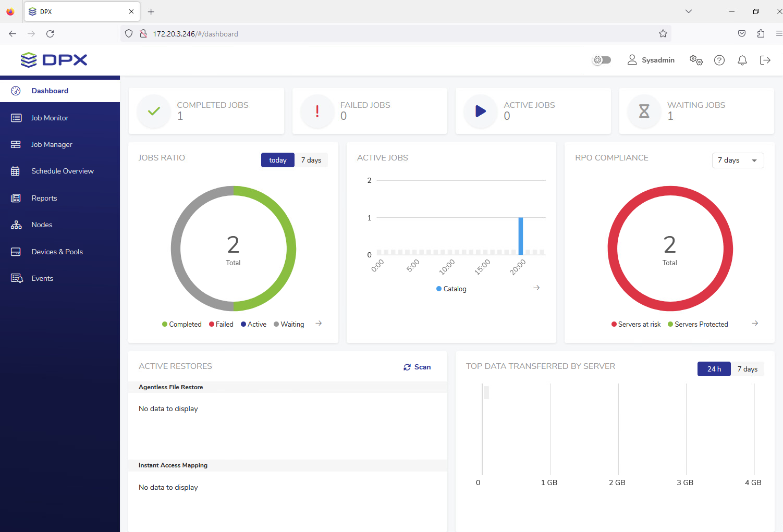The height and width of the screenshot is (532, 783).
Task: Click the logout icon
Action: (x=765, y=60)
